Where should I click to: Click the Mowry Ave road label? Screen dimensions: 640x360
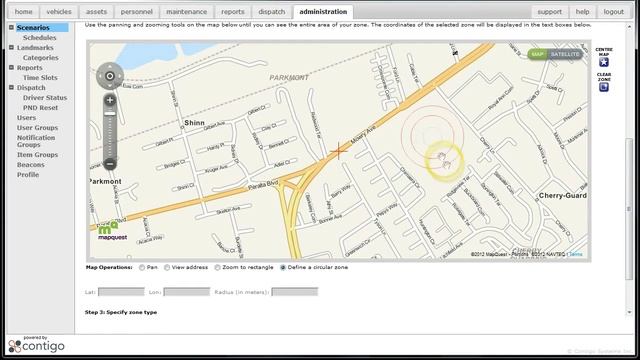(363, 134)
